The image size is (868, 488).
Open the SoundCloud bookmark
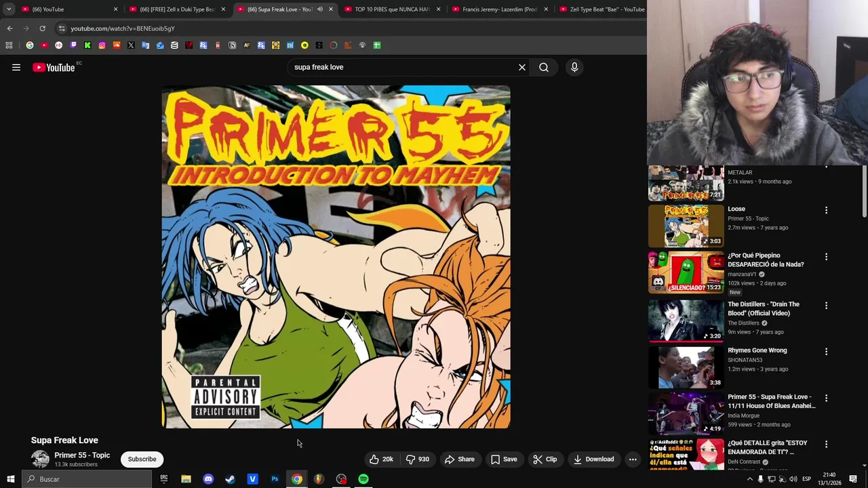(117, 45)
